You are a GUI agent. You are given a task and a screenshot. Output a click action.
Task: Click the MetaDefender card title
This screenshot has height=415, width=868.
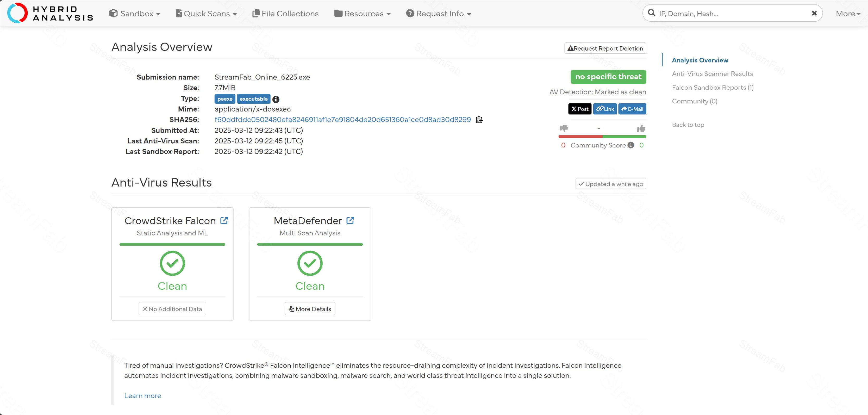click(308, 220)
